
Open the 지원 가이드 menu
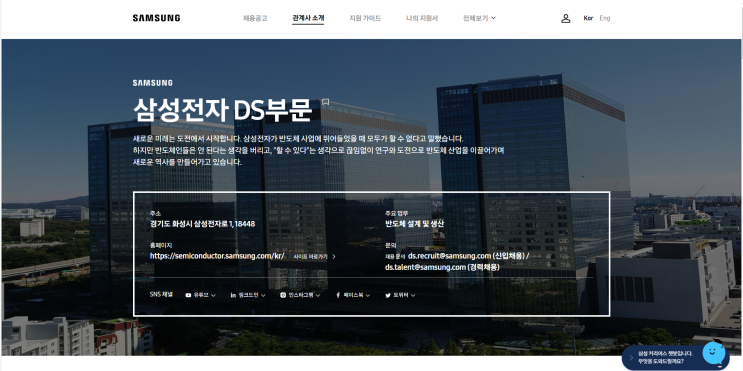click(x=365, y=18)
